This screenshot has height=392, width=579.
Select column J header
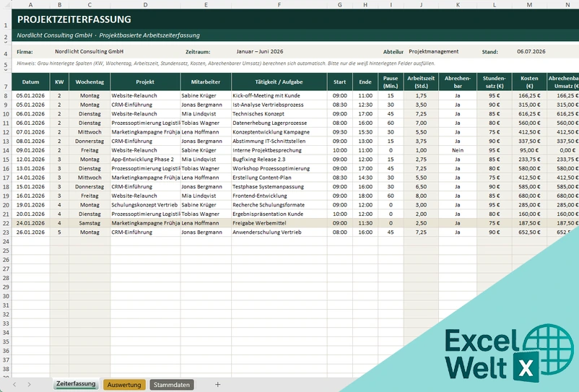421,5
